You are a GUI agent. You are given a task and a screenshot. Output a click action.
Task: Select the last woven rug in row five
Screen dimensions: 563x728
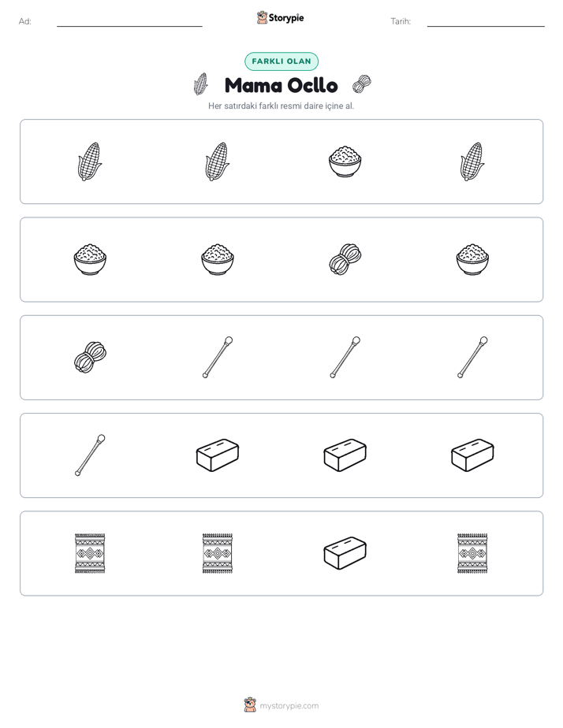tap(472, 553)
